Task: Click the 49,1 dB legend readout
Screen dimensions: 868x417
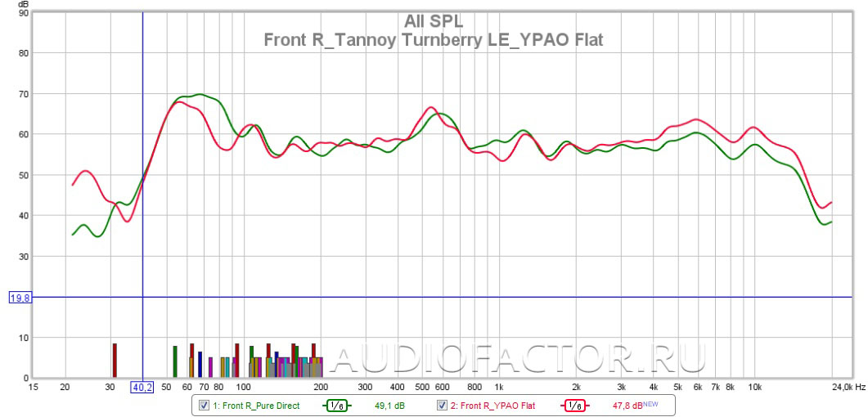Action: 389,406
